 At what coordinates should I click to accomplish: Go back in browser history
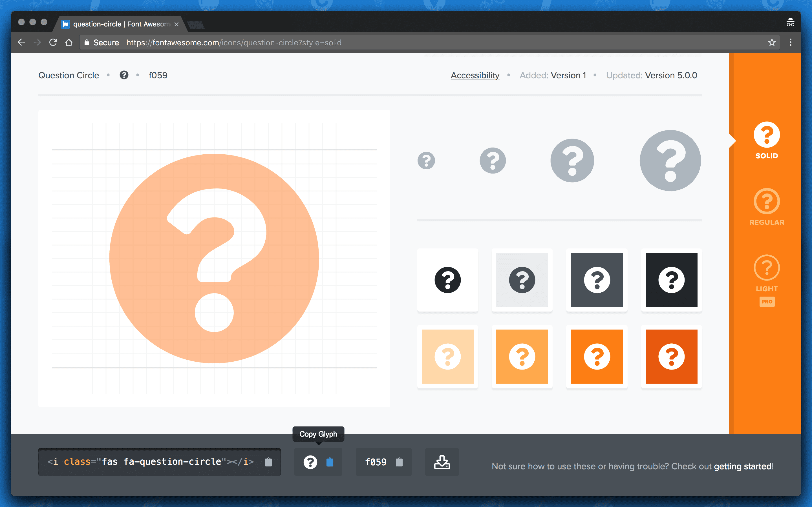pos(21,42)
